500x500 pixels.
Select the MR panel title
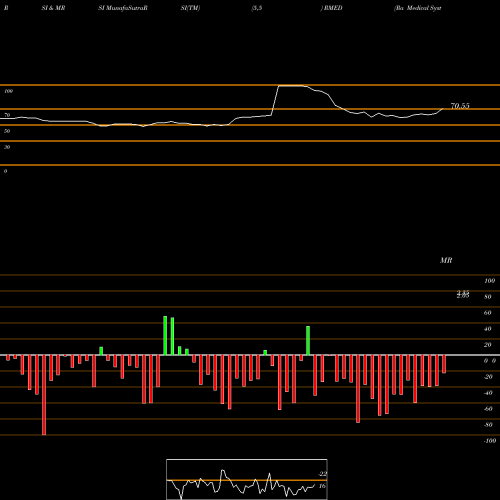(446, 260)
